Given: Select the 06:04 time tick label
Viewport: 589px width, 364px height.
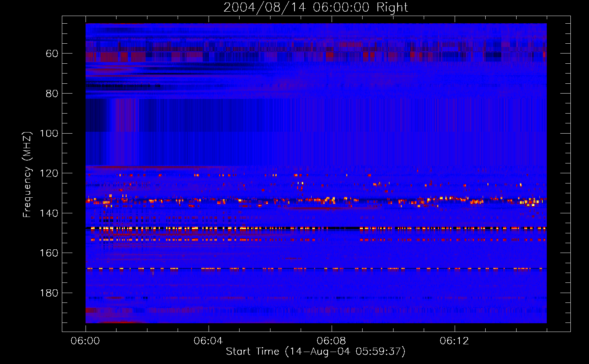Looking at the screenshot, I should tap(208, 341).
